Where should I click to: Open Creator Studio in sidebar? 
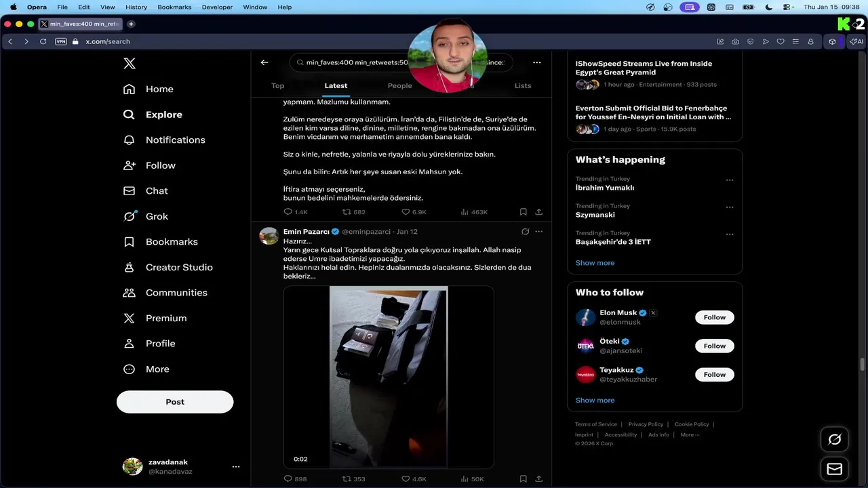168,268
